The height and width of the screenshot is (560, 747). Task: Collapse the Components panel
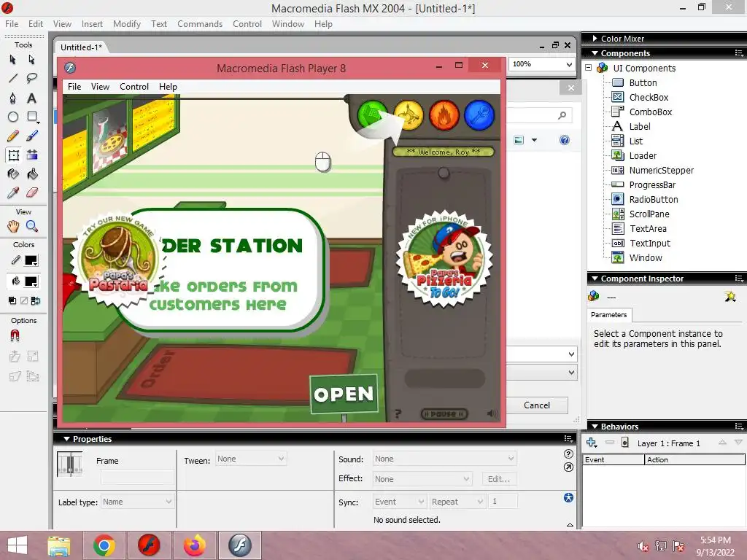pos(595,52)
